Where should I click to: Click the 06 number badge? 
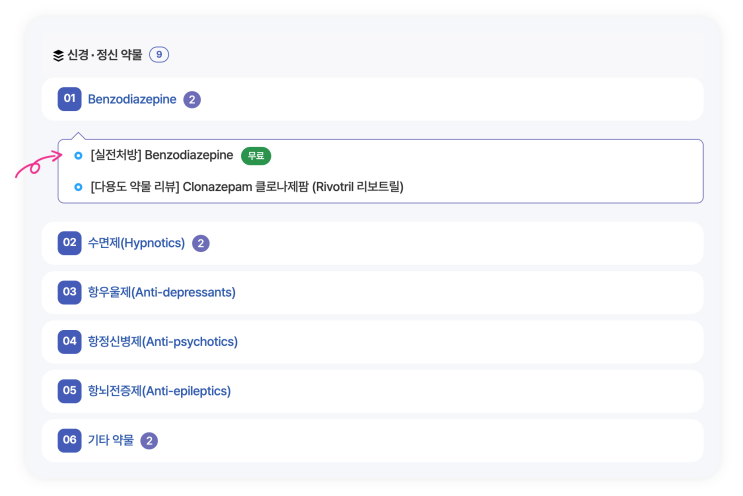[70, 440]
